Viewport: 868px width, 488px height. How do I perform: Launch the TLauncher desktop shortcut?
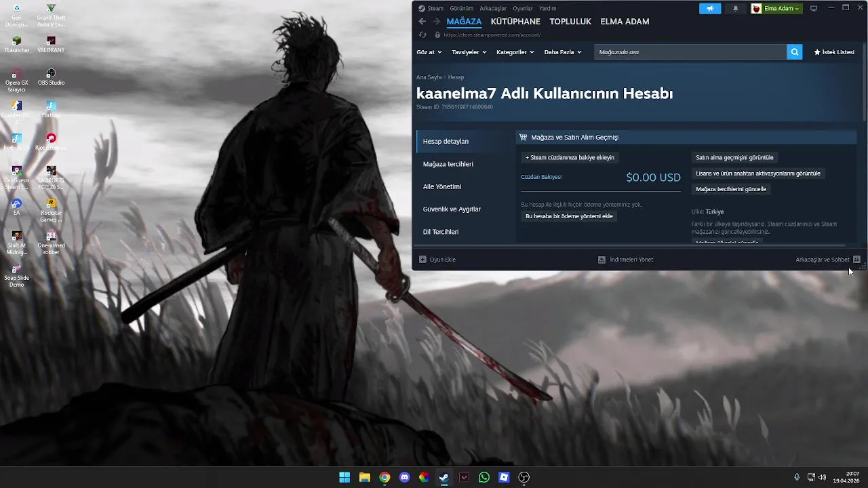(16, 45)
